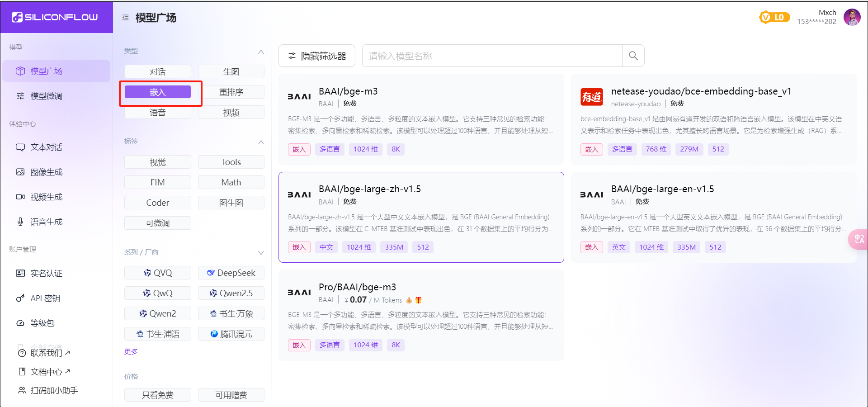Click the SiliconFlow logo
868x407 pixels.
tap(55, 17)
